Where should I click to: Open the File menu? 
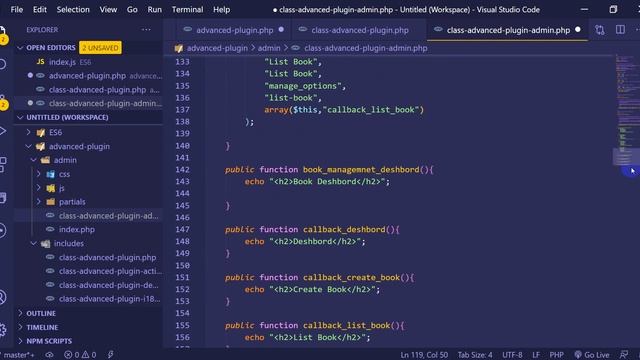tap(17, 9)
